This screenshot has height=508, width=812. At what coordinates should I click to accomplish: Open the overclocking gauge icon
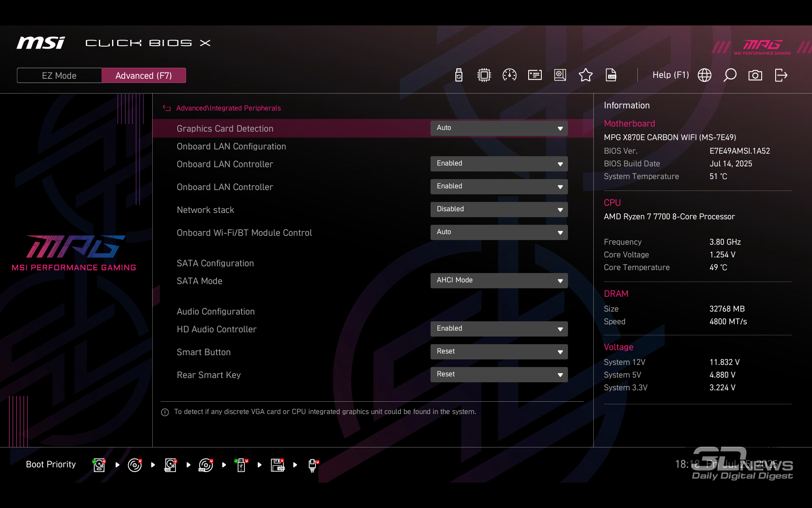tap(509, 75)
